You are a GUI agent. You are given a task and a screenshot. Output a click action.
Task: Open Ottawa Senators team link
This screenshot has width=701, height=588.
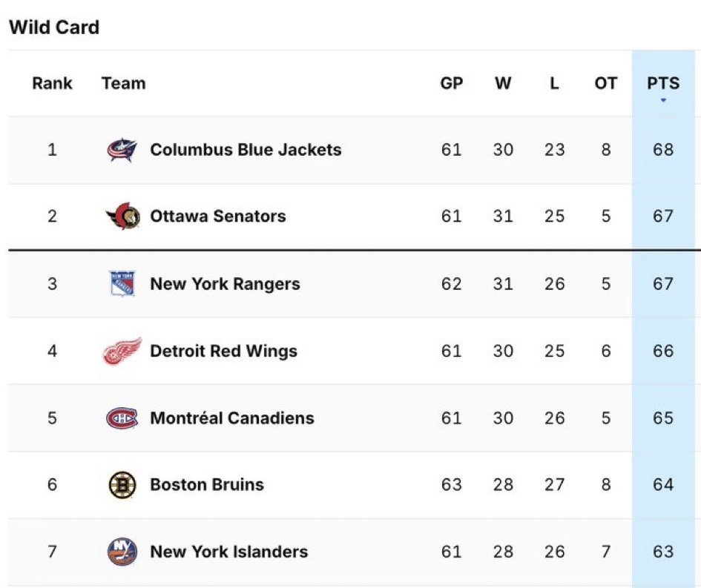click(x=218, y=217)
